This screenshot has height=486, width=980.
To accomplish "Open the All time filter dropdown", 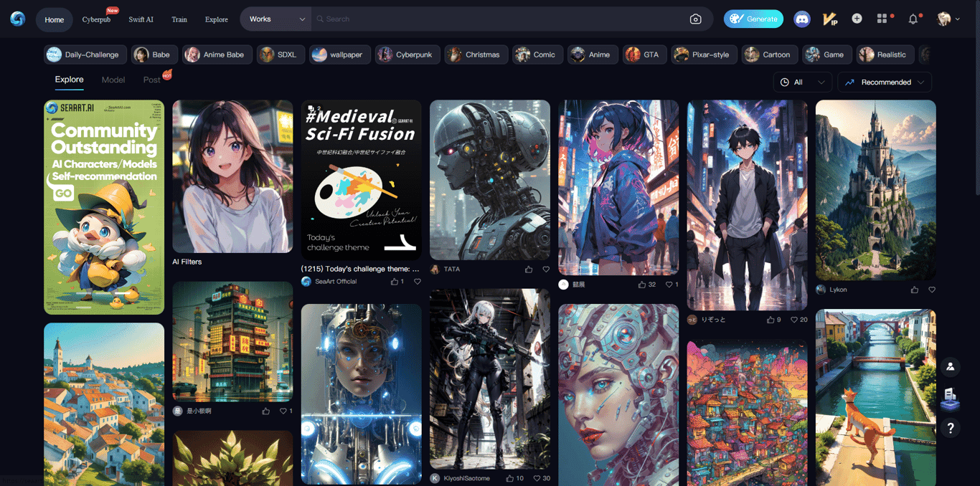I will point(802,82).
